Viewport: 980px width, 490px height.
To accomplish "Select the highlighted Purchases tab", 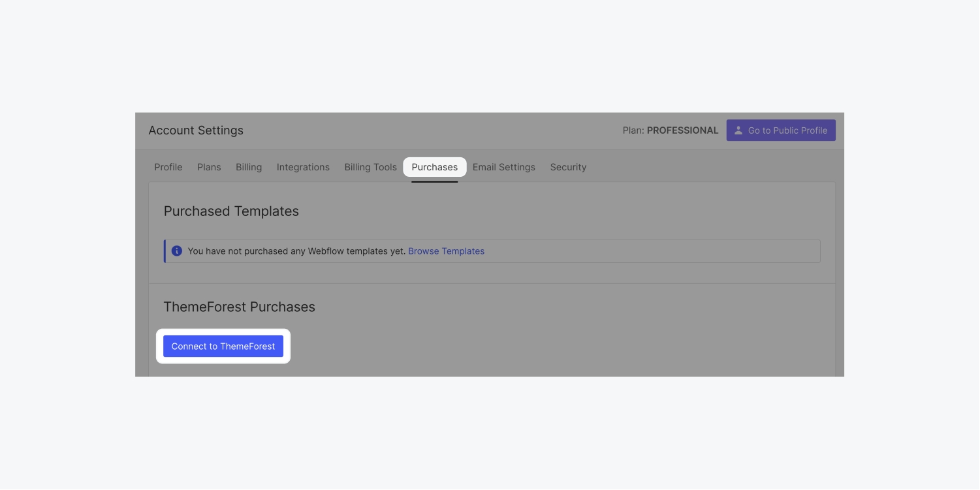I will (434, 167).
